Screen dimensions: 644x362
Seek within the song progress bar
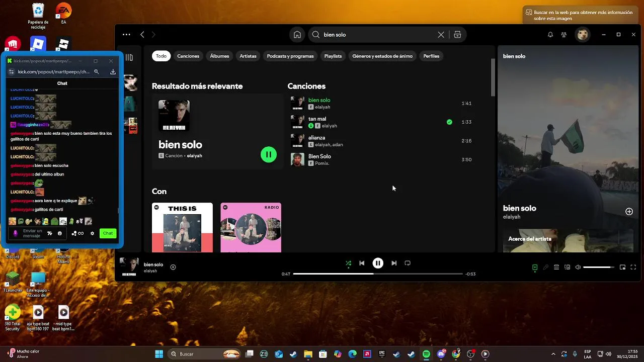[x=378, y=274]
